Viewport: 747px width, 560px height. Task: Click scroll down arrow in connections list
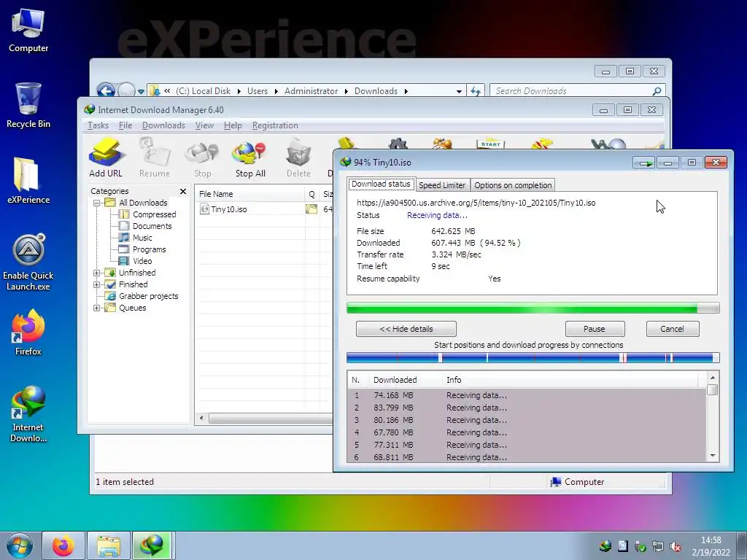point(713,456)
